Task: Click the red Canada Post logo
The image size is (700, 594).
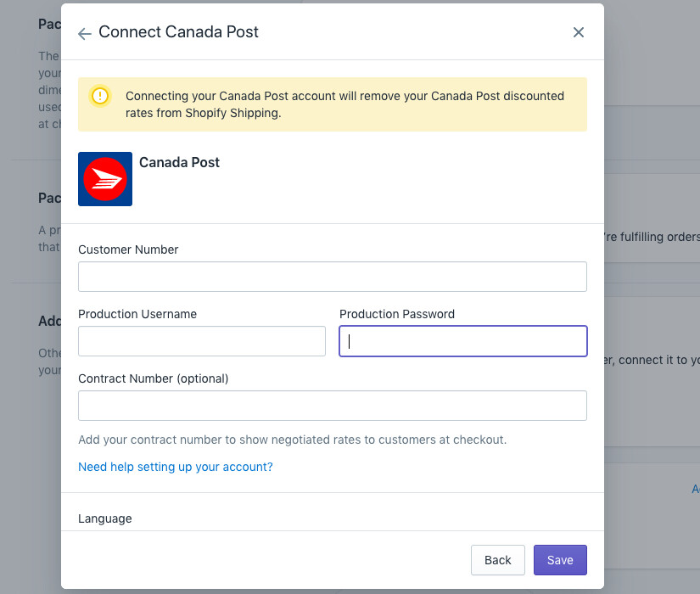Action: click(x=105, y=179)
